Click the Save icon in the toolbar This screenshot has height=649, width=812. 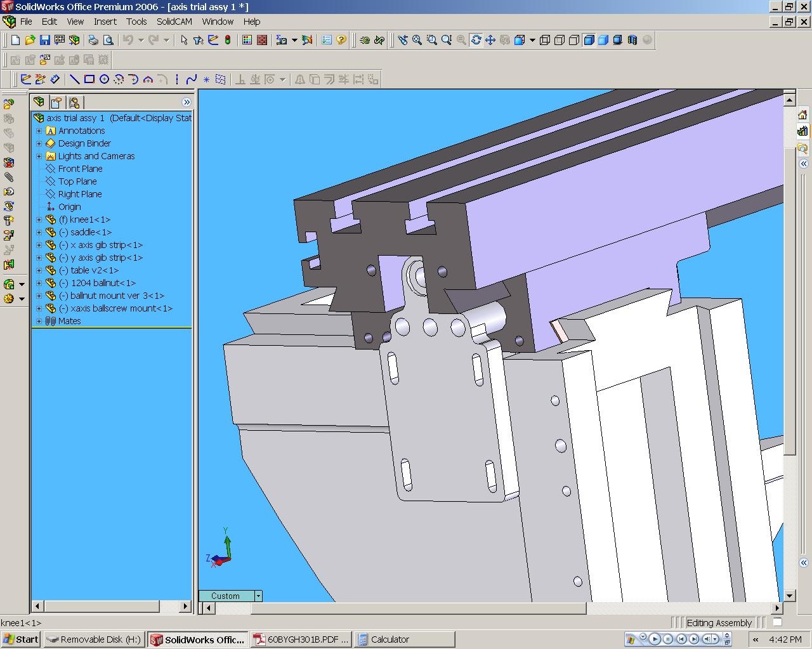click(x=44, y=40)
